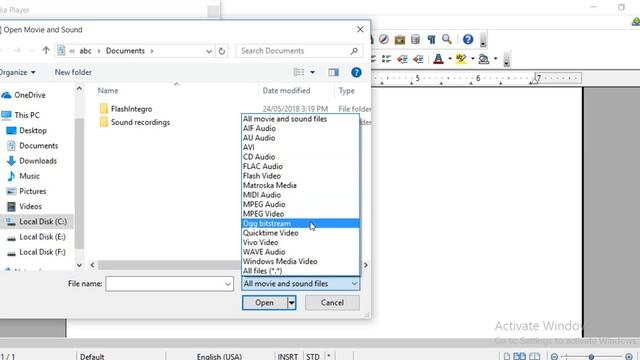This screenshot has width=640, height=360.
Task: Select the FlashIntegro folder
Action: (x=131, y=109)
